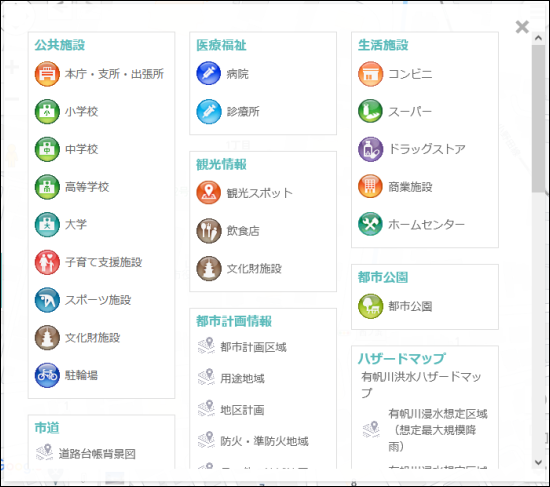Choose the 病院 hospital icon
Screen dimensions: 550x487
(x=209, y=73)
